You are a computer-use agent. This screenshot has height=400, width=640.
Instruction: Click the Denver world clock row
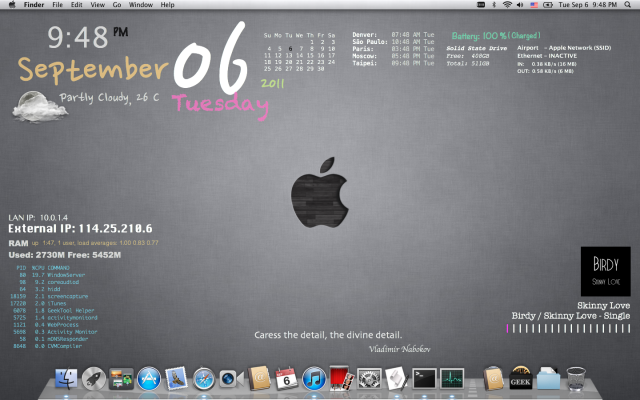[x=393, y=35]
